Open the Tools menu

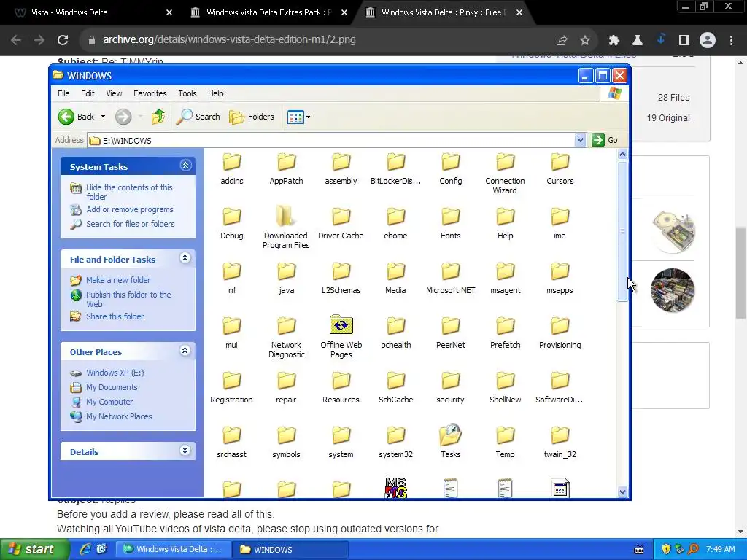pyautogui.click(x=187, y=93)
